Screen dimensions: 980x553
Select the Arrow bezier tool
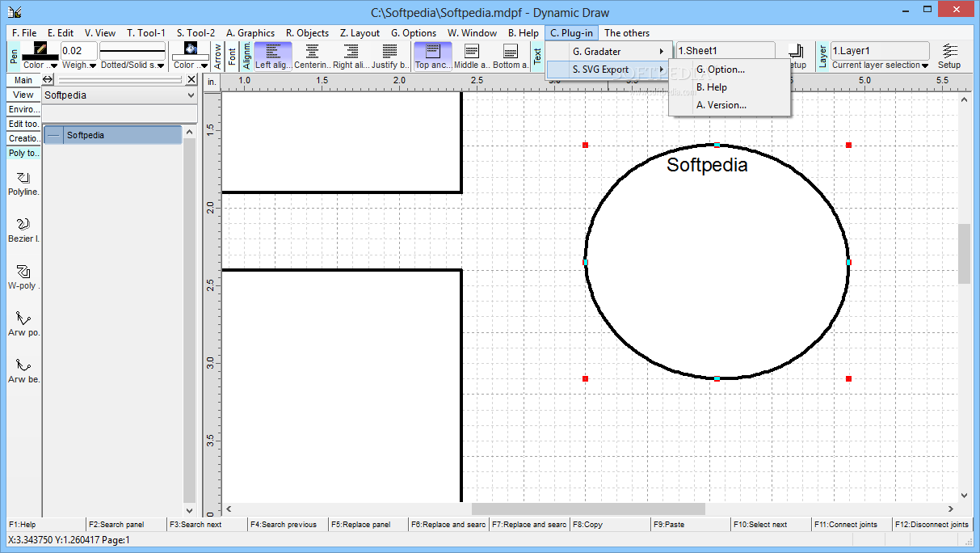[23, 371]
